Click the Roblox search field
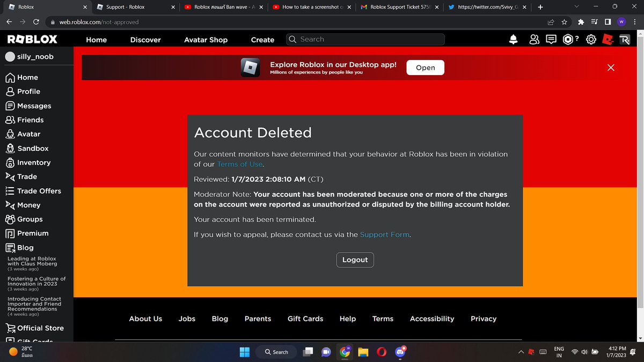The image size is (644, 362). click(x=365, y=39)
